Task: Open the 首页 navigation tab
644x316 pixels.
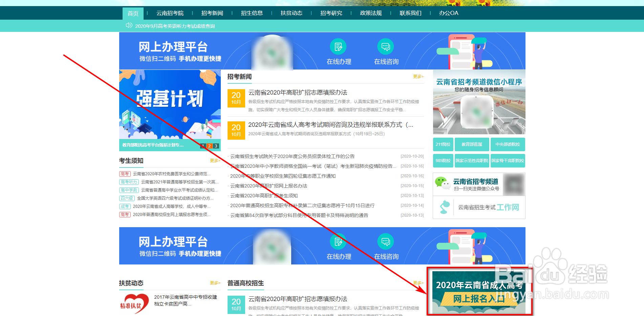Action: pos(133,13)
